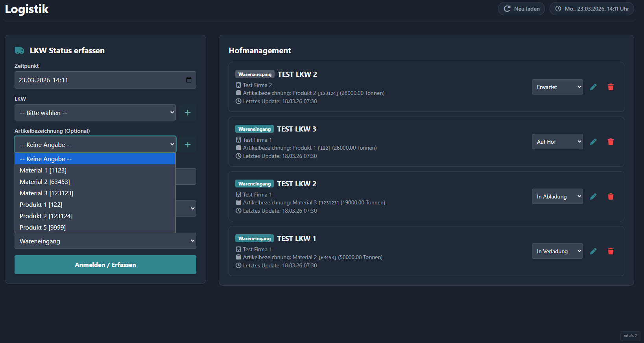The image size is (644, 343).
Task: Open the LKW 'Bitte wählen' dropdown
Action: click(x=95, y=113)
